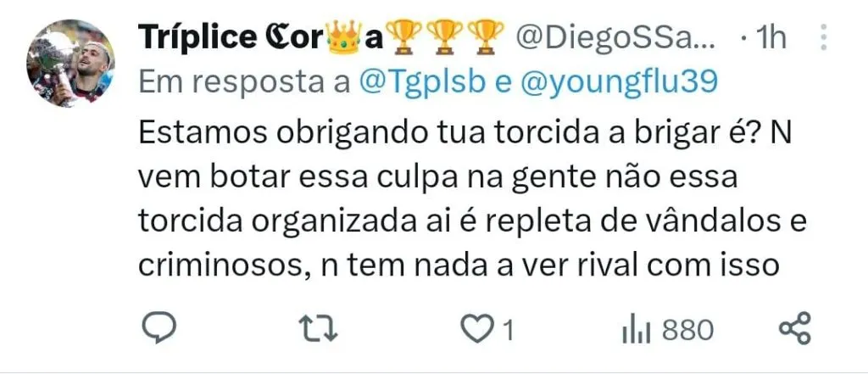868x374 pixels.
Task: Open the tweet via the 1h timestamp
Action: (770, 37)
